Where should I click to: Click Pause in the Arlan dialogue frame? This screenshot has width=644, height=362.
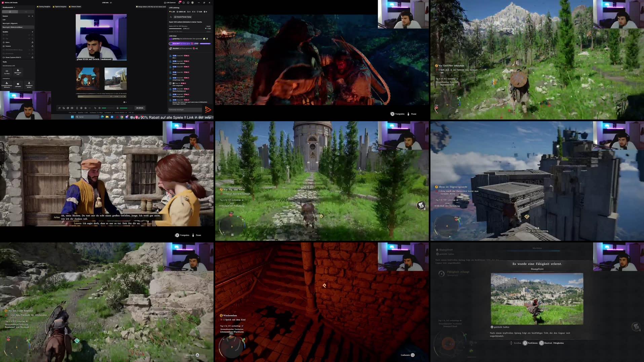pyautogui.click(x=197, y=235)
